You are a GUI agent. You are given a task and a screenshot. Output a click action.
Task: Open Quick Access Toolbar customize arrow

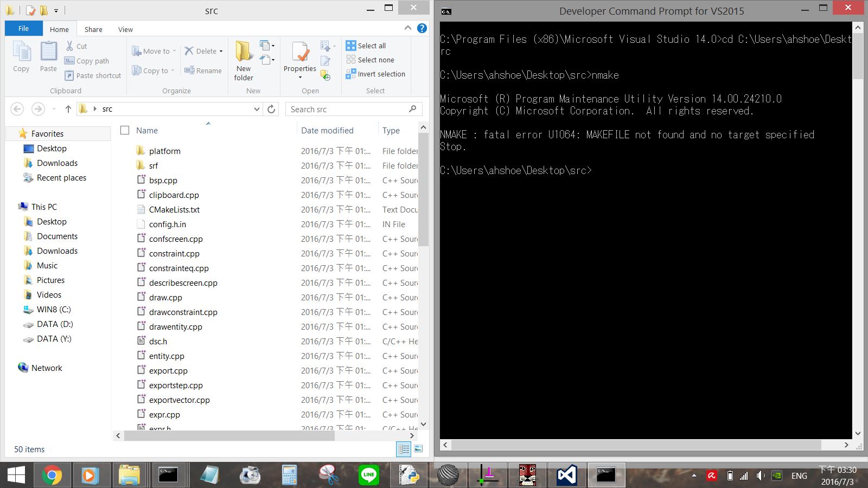pos(56,10)
